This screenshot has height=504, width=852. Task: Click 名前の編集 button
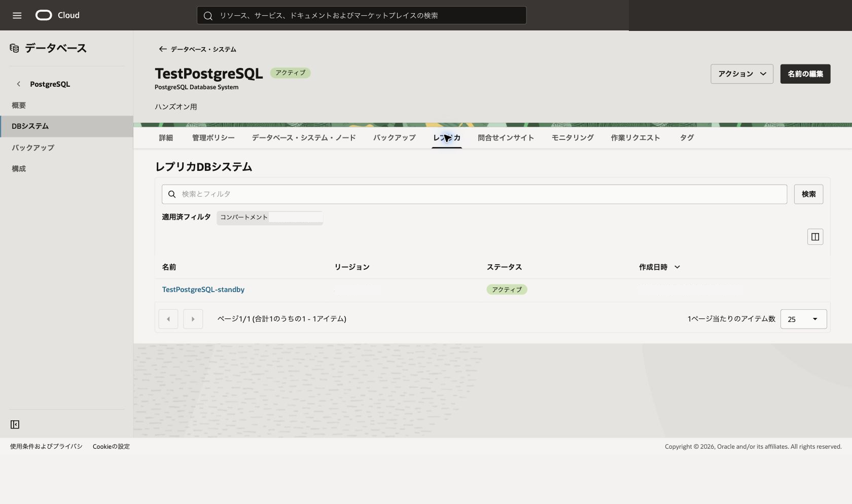coord(805,74)
